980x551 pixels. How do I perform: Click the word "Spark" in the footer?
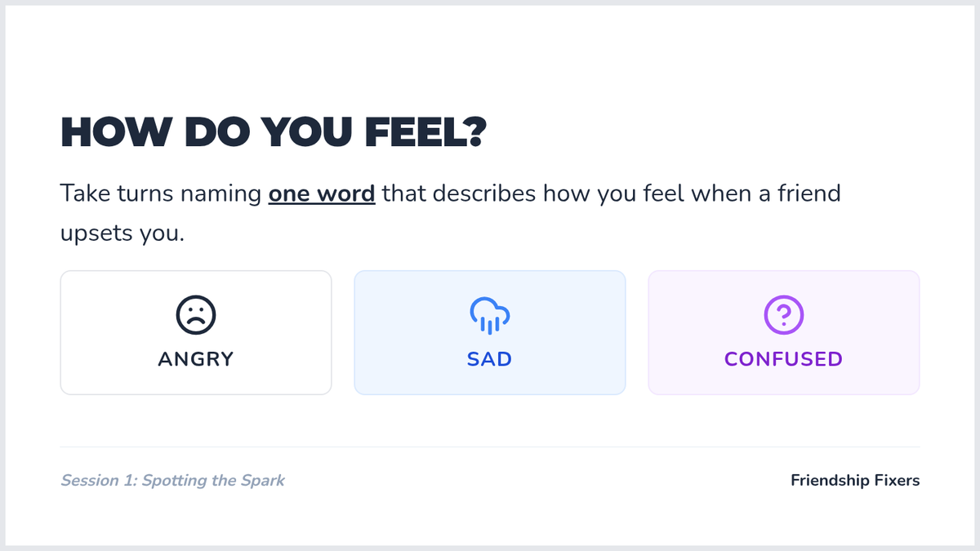pos(263,480)
